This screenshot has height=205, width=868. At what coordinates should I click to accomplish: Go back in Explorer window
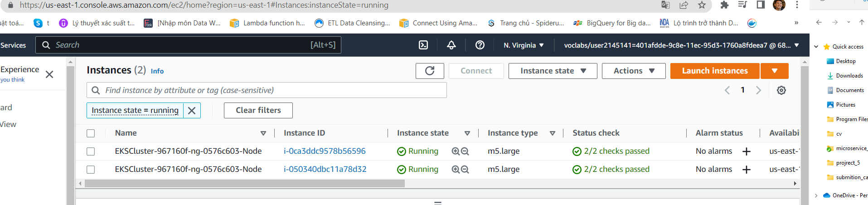[x=819, y=22]
